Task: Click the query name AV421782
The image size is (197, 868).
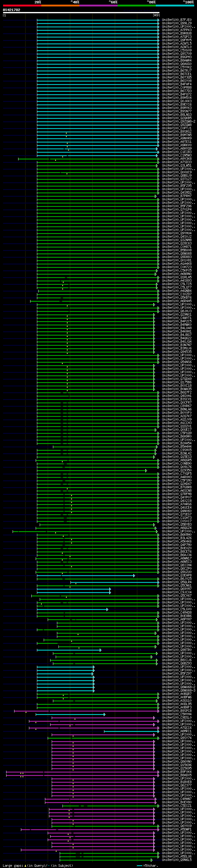Action: (11, 10)
